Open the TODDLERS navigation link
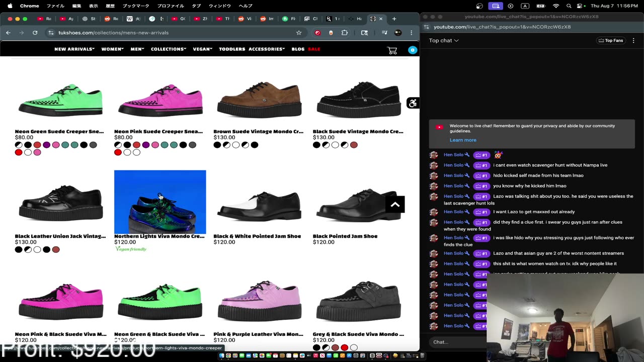This screenshot has height=362, width=644. tap(232, 49)
